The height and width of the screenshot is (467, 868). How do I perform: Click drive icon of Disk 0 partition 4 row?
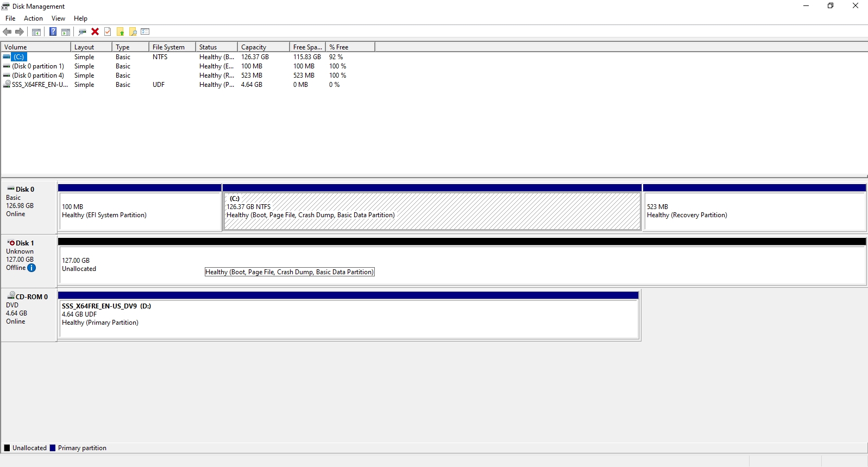(7, 75)
